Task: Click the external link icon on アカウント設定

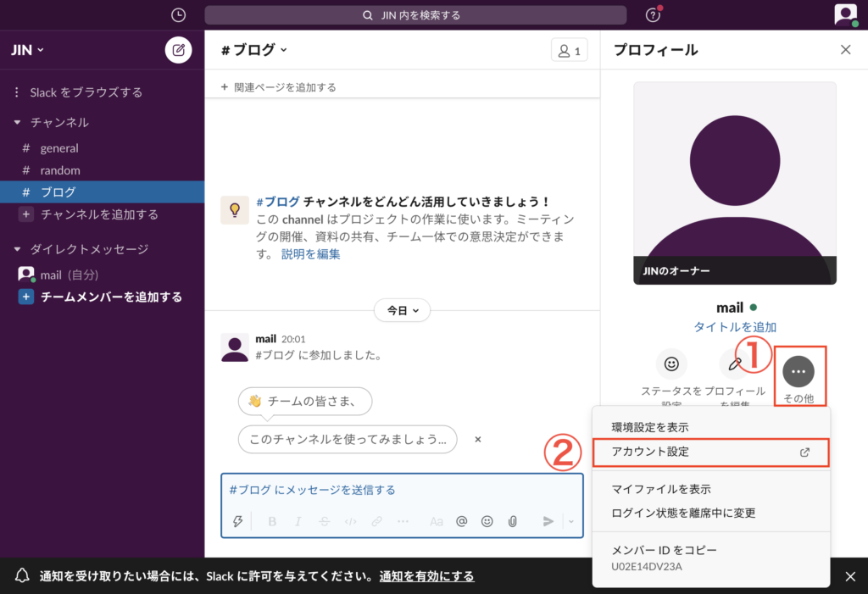Action: pyautogui.click(x=805, y=452)
